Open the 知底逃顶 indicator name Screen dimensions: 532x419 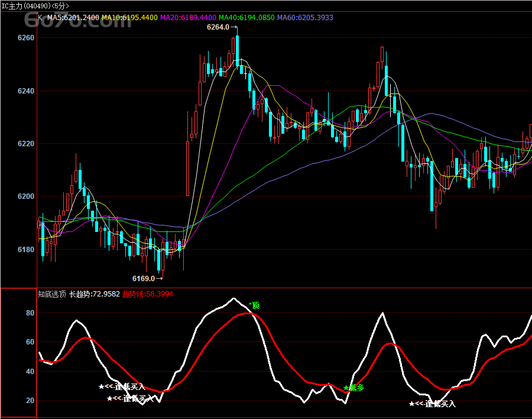coord(52,294)
